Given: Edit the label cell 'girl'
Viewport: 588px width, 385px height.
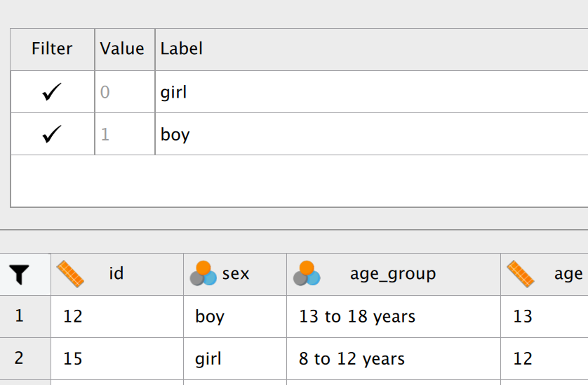Looking at the screenshot, I should tap(371, 91).
